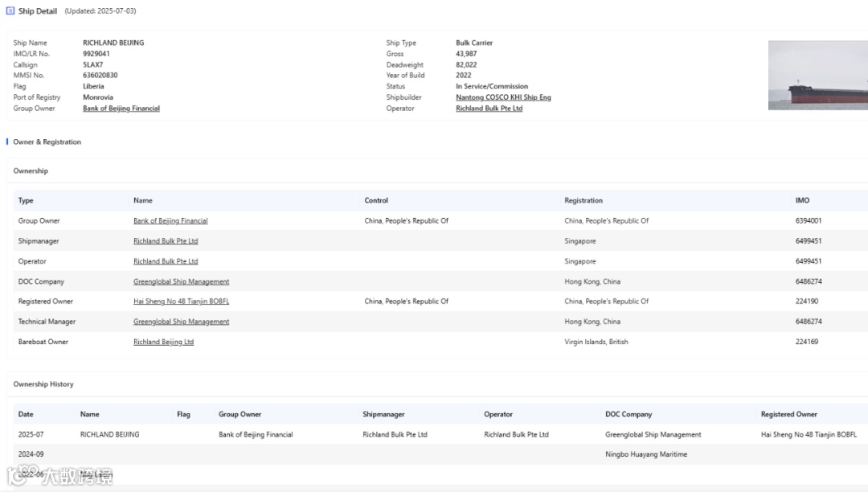
Task: Click the Owner & Registration section heading
Action: (x=47, y=142)
